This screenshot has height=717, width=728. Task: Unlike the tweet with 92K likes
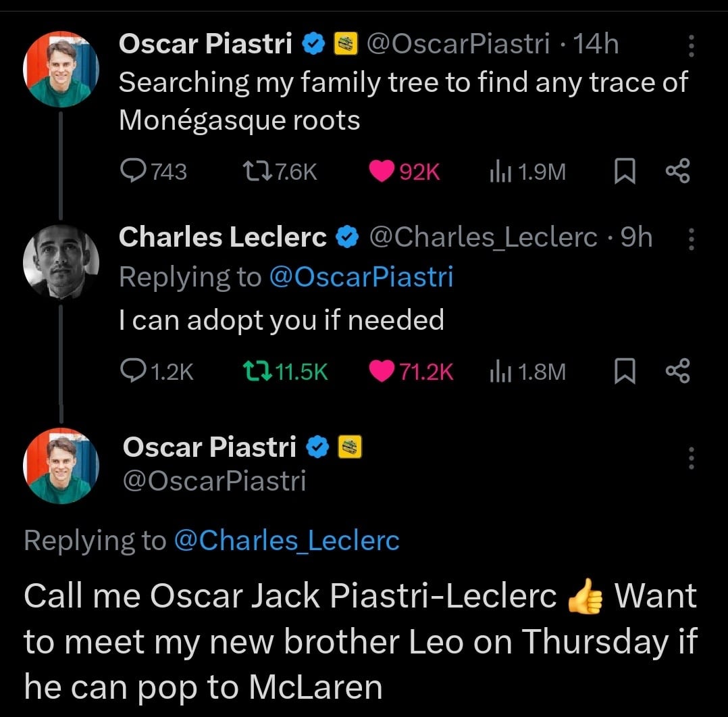pyautogui.click(x=404, y=171)
